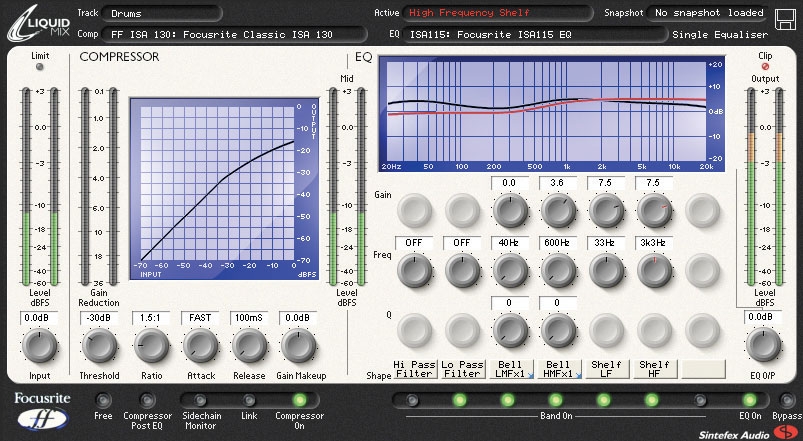Viewport: 803px width, 441px height.
Task: Select the Lo Pass Filter shape button
Action: [x=462, y=369]
